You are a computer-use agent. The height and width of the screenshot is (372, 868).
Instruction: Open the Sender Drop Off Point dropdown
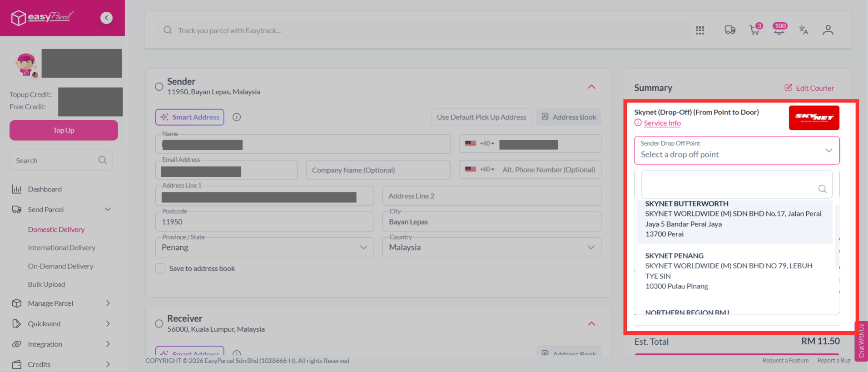737,150
